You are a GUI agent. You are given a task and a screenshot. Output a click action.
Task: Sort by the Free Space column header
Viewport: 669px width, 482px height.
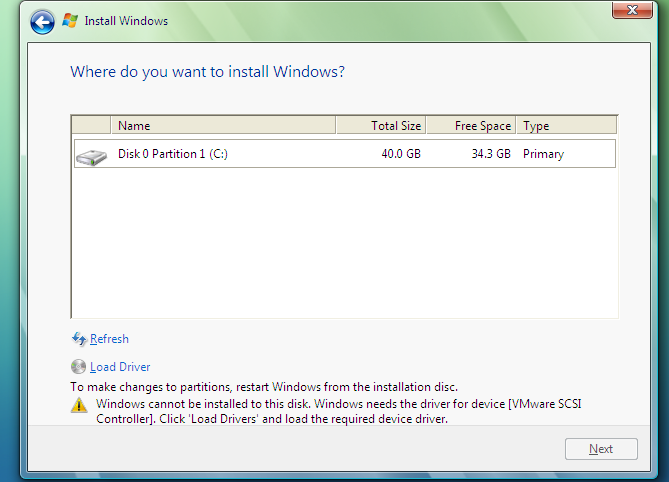pos(471,125)
